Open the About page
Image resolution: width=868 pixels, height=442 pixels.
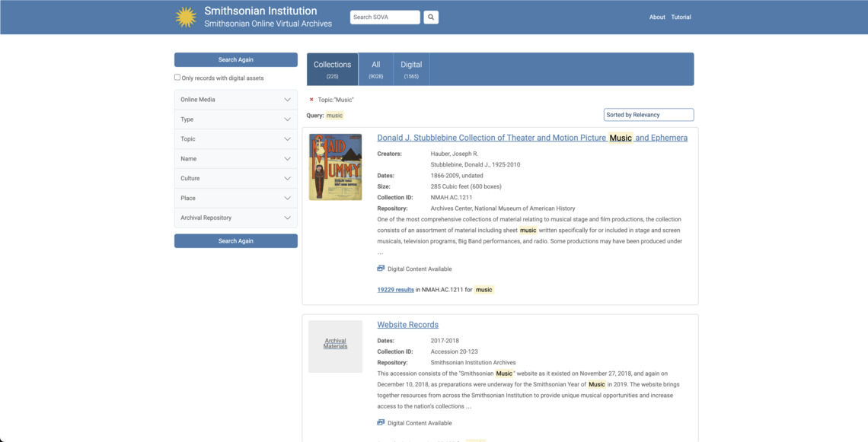click(x=657, y=16)
